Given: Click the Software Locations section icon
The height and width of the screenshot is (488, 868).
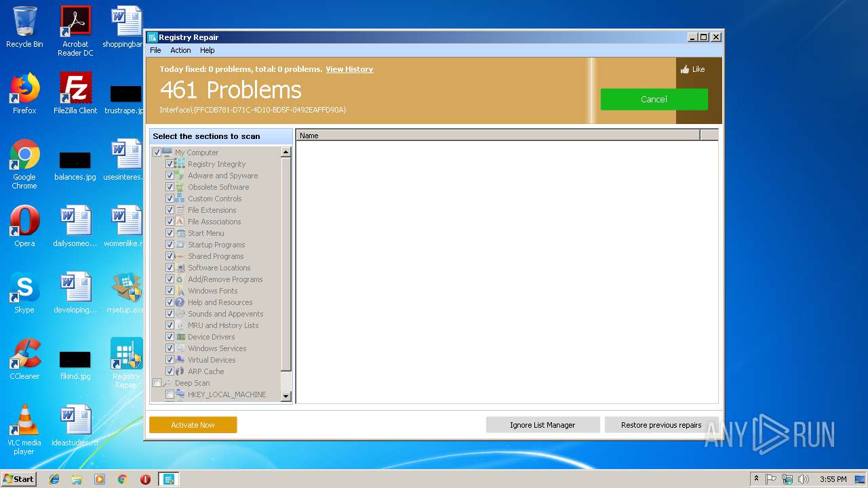Looking at the screenshot, I should (180, 268).
